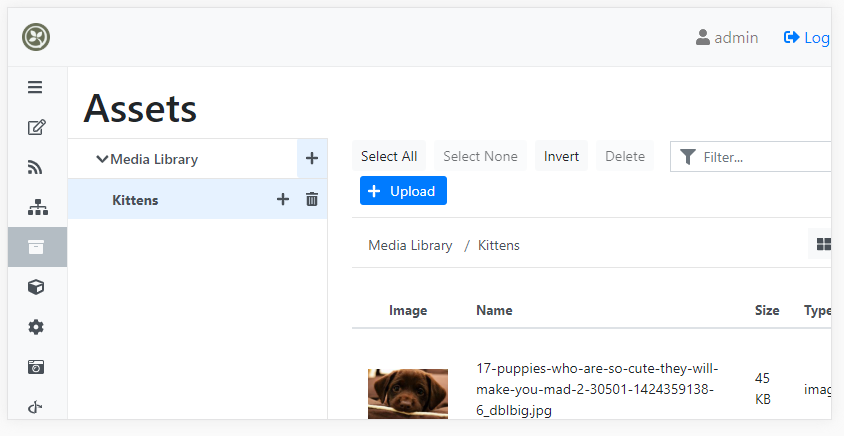Add subfolder to Kittens with plus icon

coord(283,200)
